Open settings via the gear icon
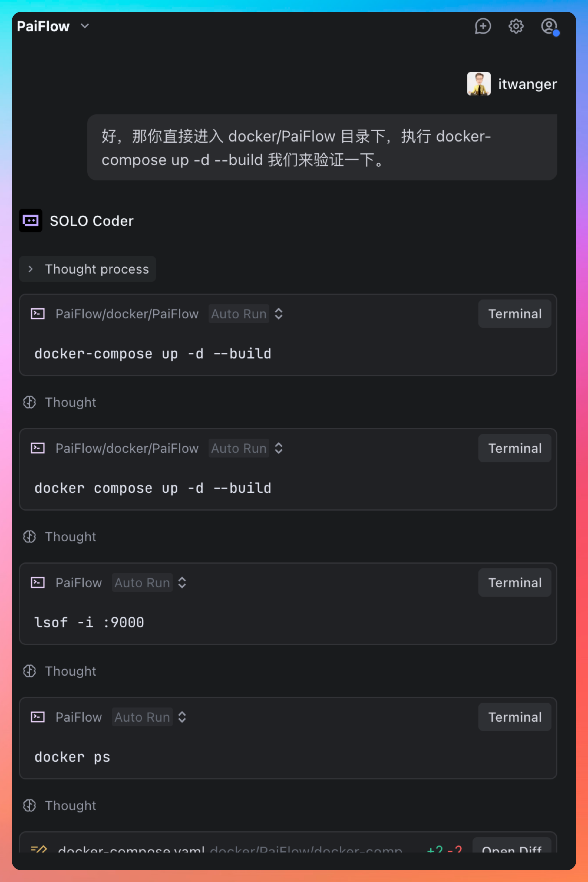 516,26
